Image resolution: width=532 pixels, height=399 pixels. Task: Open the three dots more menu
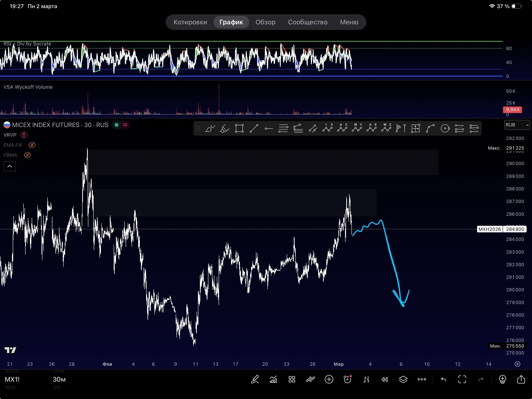(422, 379)
